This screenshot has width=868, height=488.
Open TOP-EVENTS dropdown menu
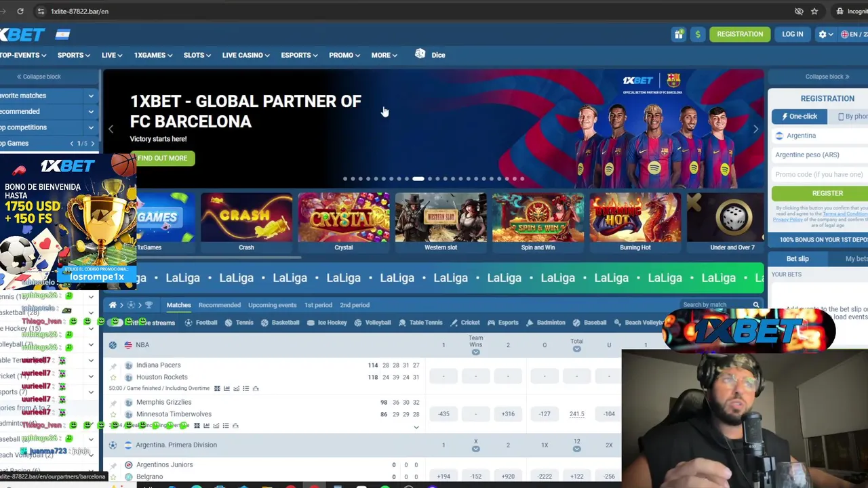[x=23, y=55]
